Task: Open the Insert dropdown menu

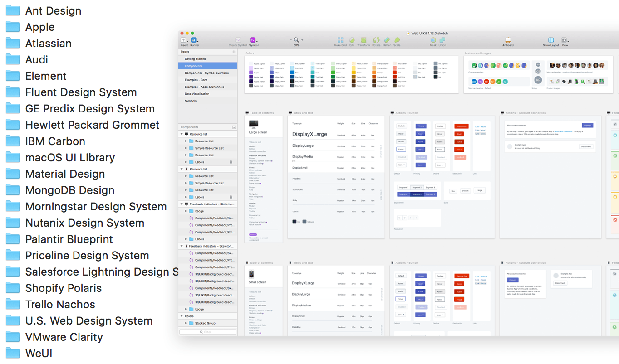Action: (184, 40)
